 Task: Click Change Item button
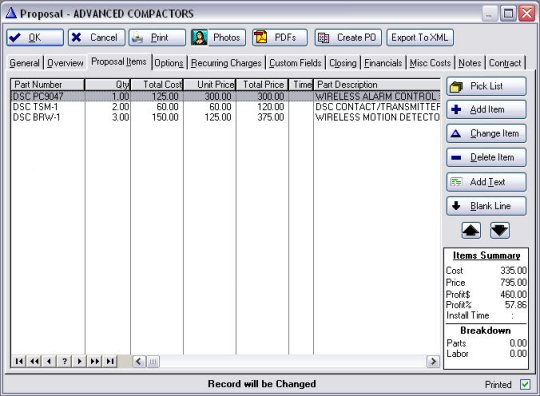pyautogui.click(x=486, y=134)
